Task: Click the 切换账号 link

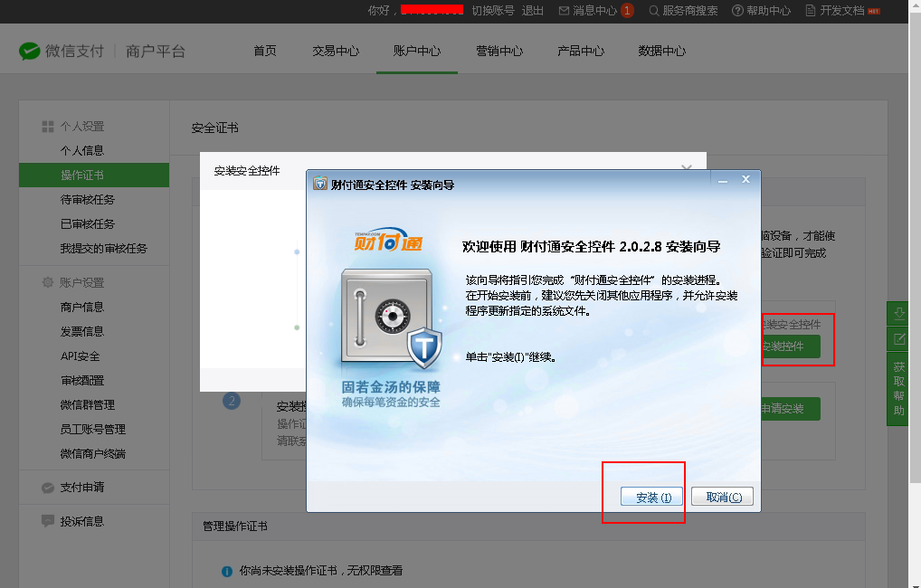Action: tap(493, 11)
